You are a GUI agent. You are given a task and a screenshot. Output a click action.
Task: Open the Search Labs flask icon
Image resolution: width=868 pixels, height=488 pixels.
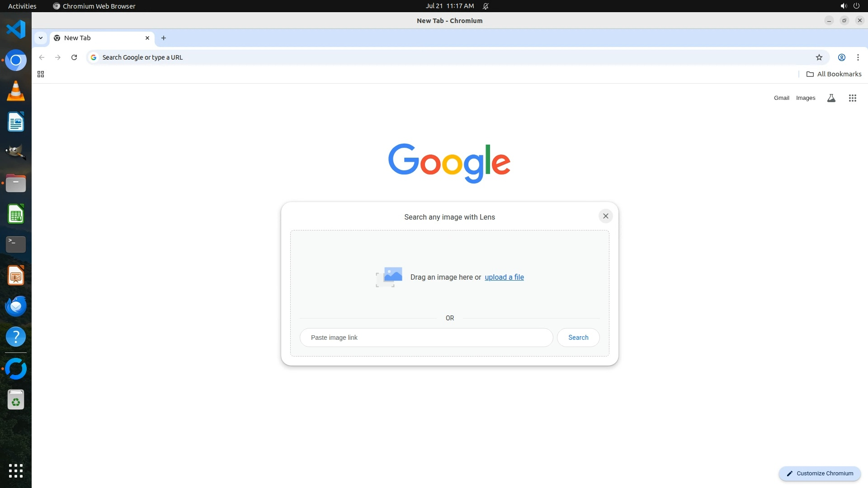pyautogui.click(x=831, y=98)
